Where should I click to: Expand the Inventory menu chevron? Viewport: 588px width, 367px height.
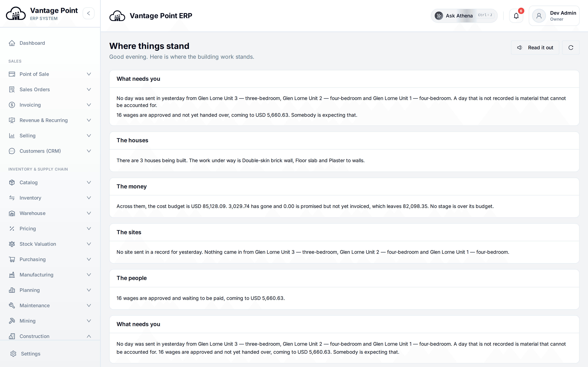coord(89,198)
